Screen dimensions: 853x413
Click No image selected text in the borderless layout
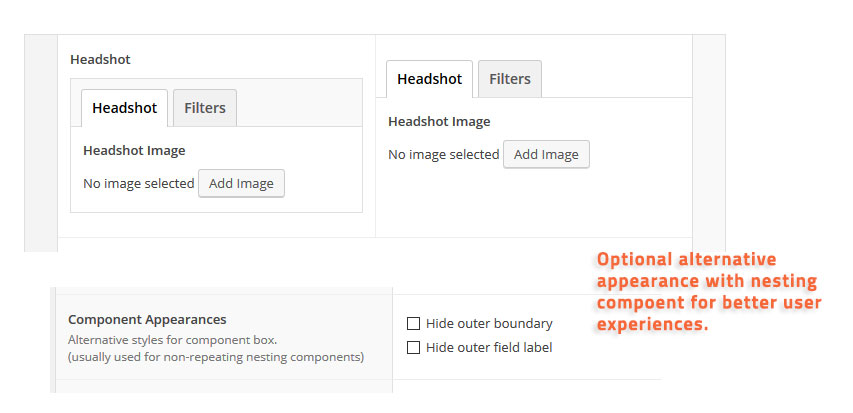coord(443,155)
